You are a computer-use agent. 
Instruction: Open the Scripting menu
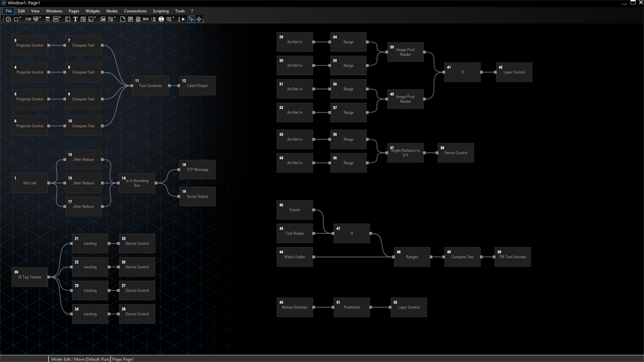click(x=160, y=11)
